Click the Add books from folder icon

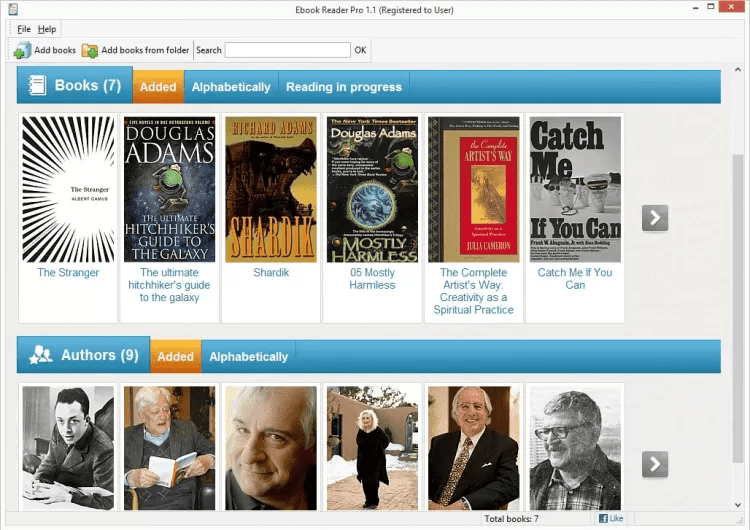pyautogui.click(x=90, y=50)
